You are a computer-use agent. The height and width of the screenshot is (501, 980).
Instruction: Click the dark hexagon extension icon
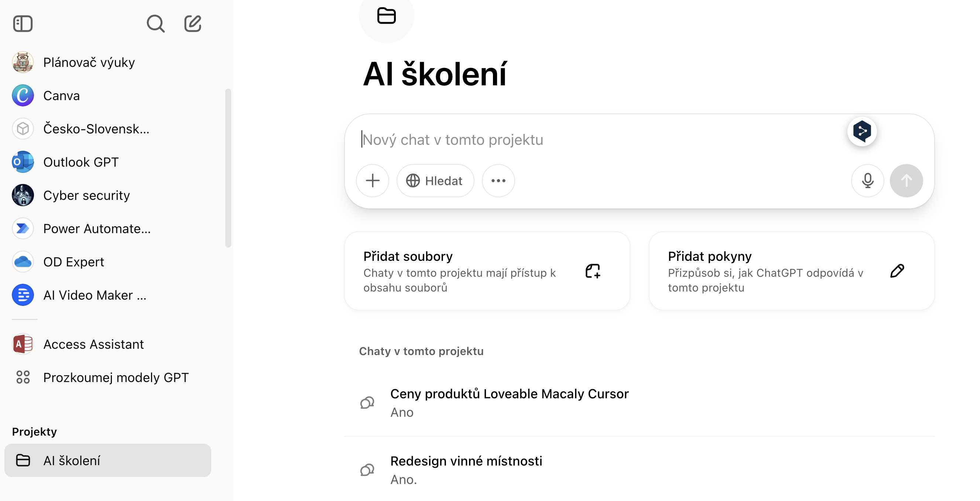click(862, 131)
